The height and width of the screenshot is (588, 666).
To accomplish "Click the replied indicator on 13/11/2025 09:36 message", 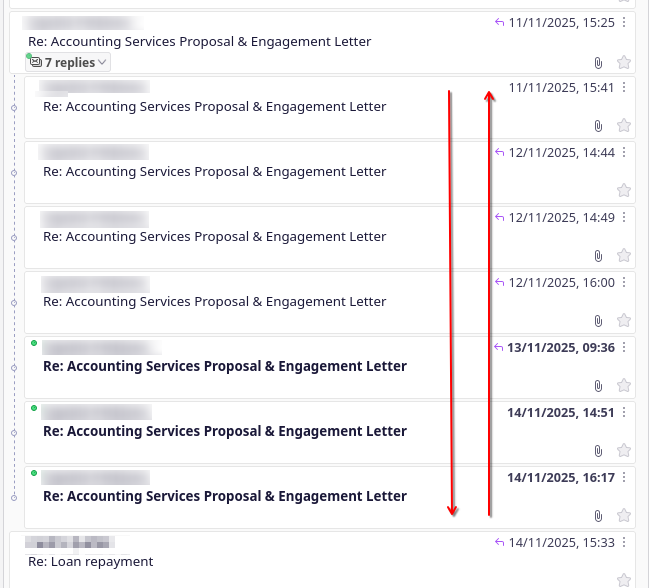I will tap(499, 347).
